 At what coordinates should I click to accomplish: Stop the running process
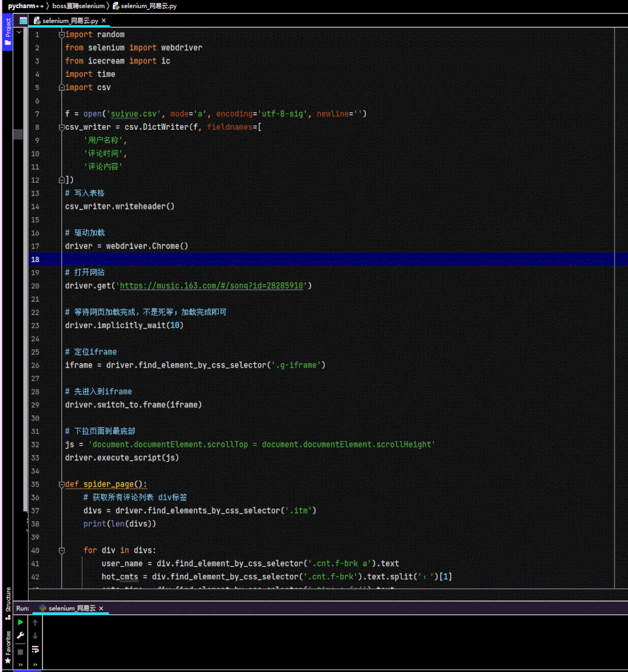click(20, 652)
